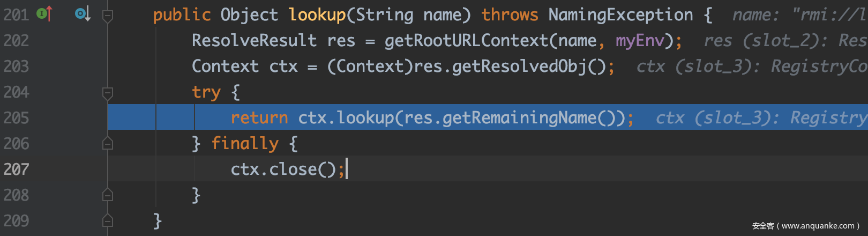Click fold end marker on line 208
The image size is (868, 236).
[x=107, y=194]
